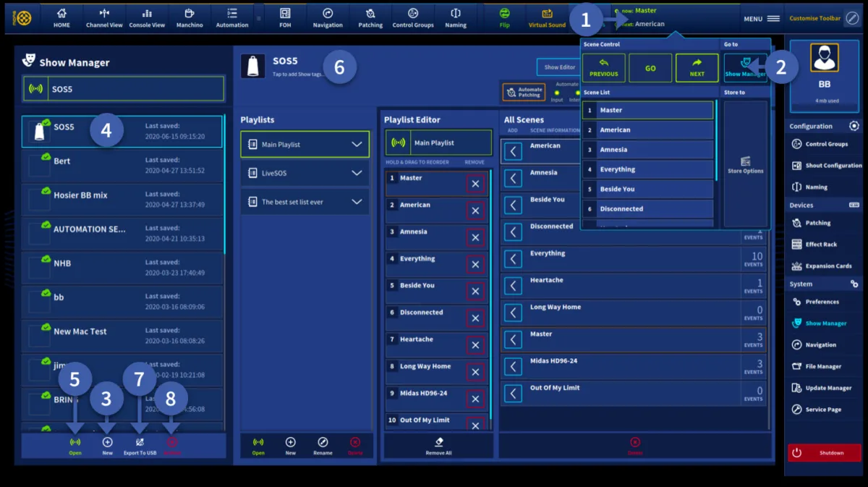Add Midas HD96-24 scene to playlist
The image size is (868, 487).
513,367
